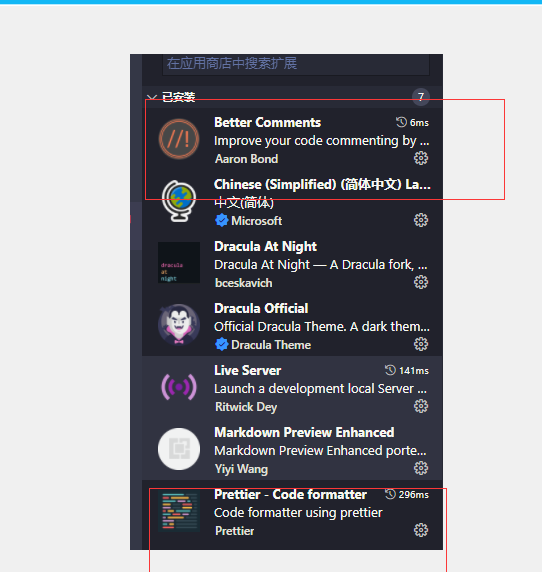Screen dimensions: 542x572
Task: Select the Dracula At Night extension title
Action: [x=265, y=247]
